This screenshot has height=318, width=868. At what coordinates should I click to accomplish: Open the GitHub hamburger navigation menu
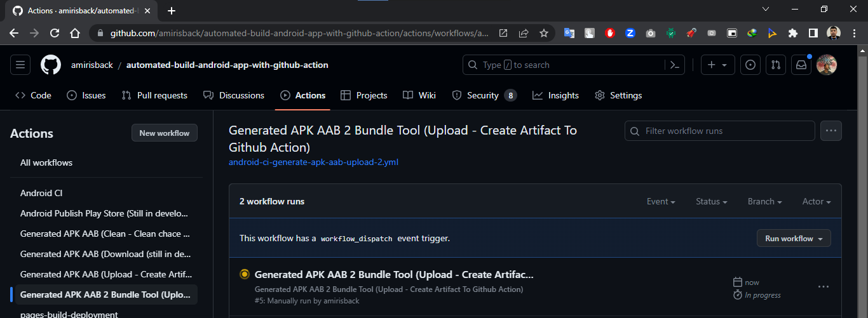(20, 65)
